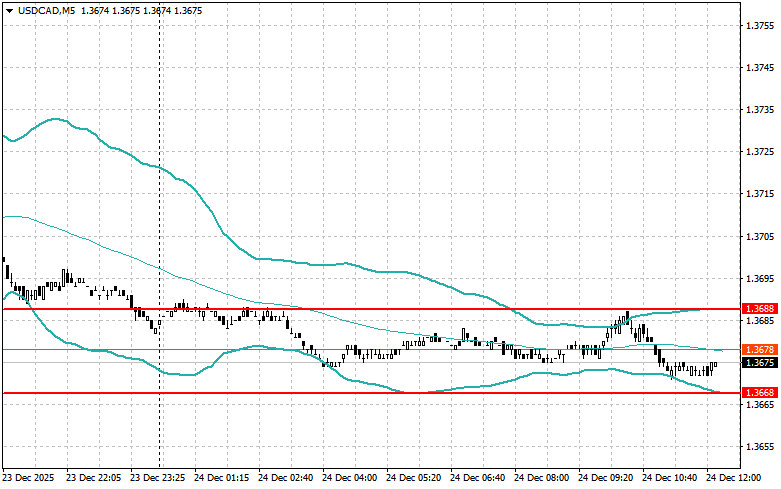Click the 24 Dec 04:00 time label
The image size is (781, 489).
(350, 478)
